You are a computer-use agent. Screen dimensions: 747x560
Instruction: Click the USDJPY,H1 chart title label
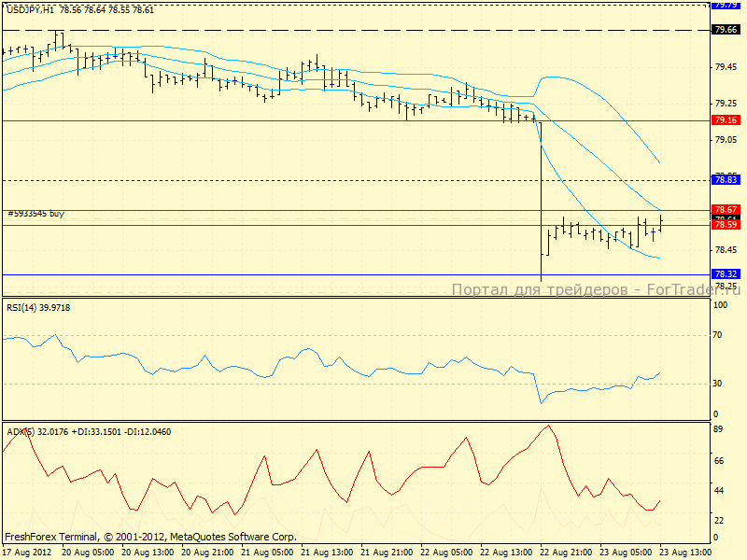(29, 8)
